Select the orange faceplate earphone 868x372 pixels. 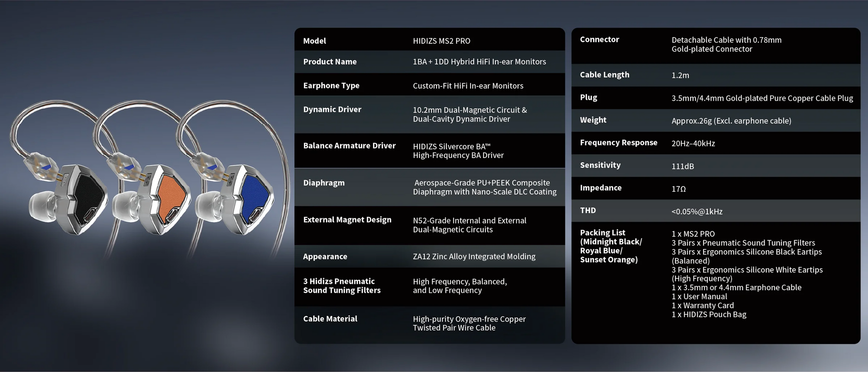click(170, 197)
